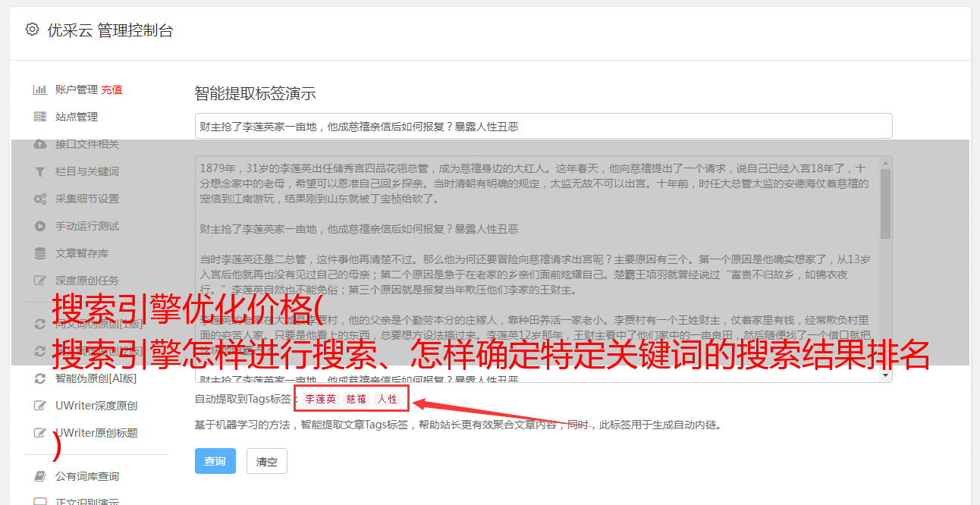Click the 清空 clear button

click(267, 461)
